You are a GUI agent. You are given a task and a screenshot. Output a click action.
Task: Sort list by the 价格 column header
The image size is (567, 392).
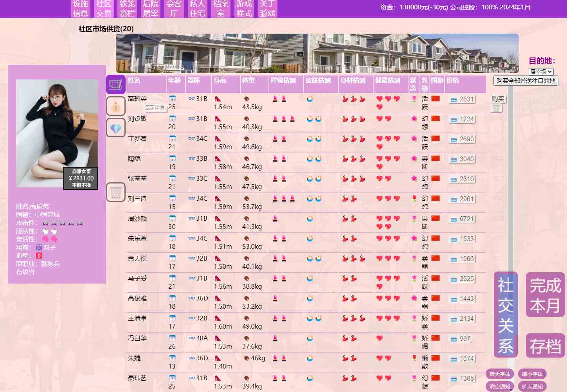(x=453, y=80)
